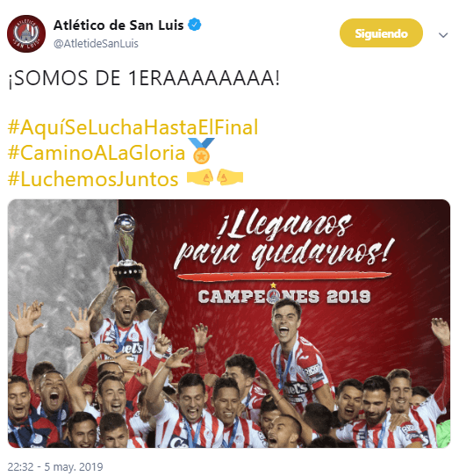Select the ¡SOMOS DE 1ERAAAAAAAA! tweet text

pyautogui.click(x=144, y=78)
